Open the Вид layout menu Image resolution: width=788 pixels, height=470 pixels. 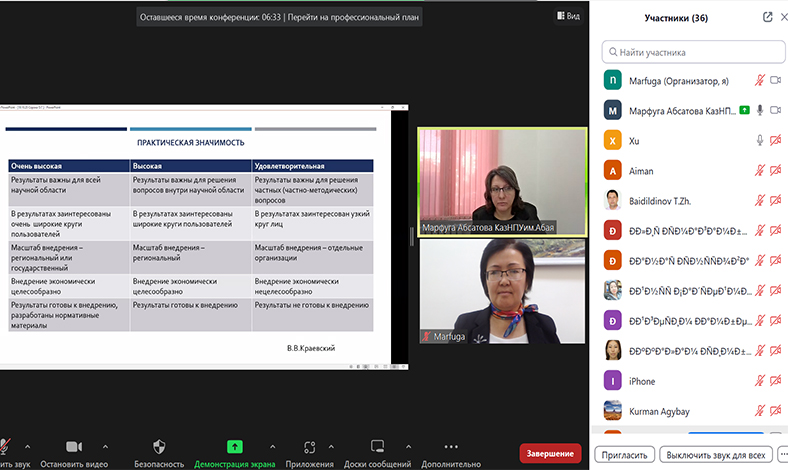click(x=567, y=17)
